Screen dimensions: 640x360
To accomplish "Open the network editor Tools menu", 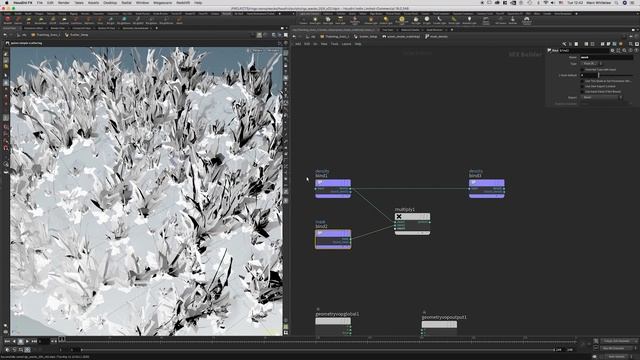I will (x=335, y=44).
